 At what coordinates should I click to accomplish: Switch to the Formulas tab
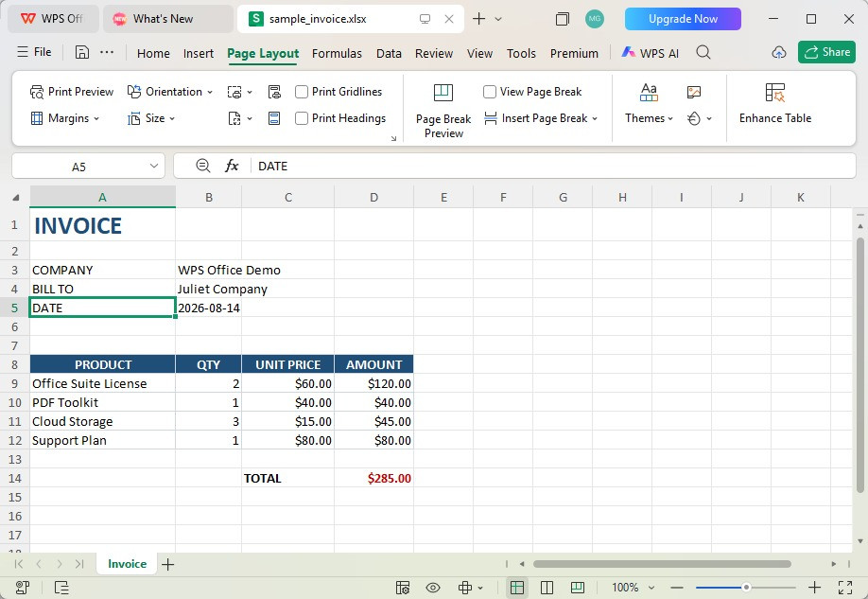click(x=337, y=53)
